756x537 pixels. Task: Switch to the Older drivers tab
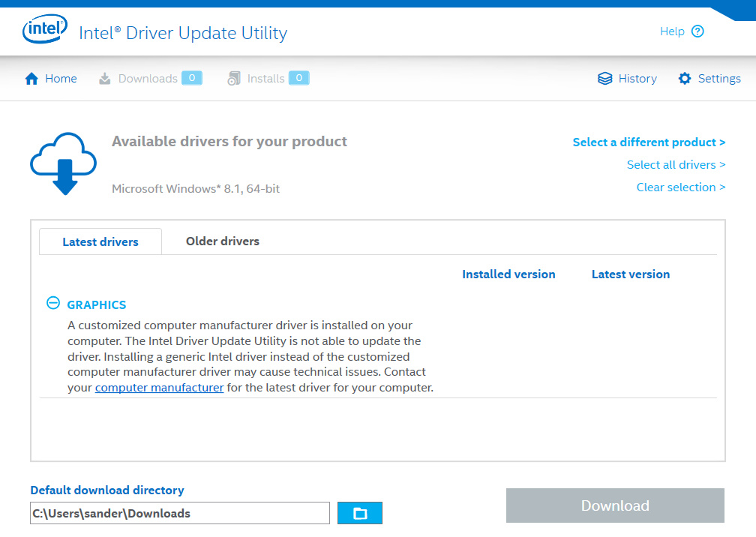click(x=222, y=241)
